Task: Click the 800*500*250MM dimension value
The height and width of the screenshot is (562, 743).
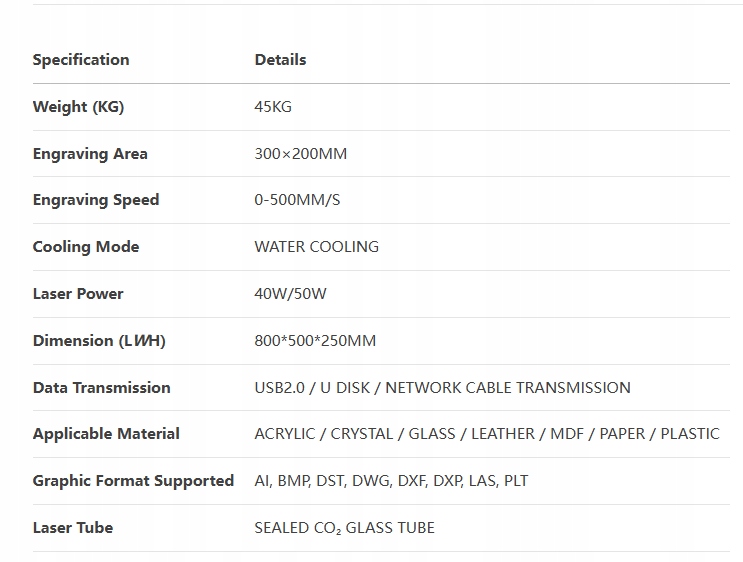Action: pos(315,341)
